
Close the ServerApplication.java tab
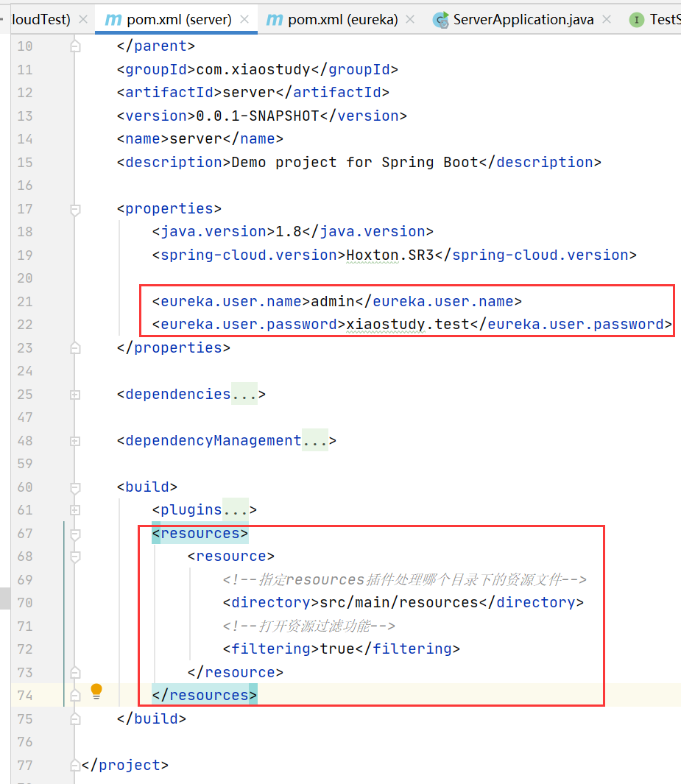pyautogui.click(x=607, y=19)
